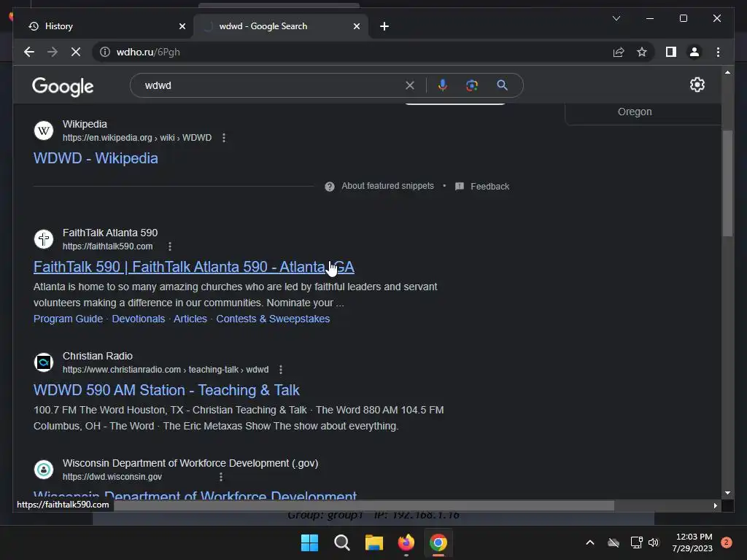The image size is (747, 560).
Task: Open FaithTalk 590 Atlanta result link
Action: point(194,267)
